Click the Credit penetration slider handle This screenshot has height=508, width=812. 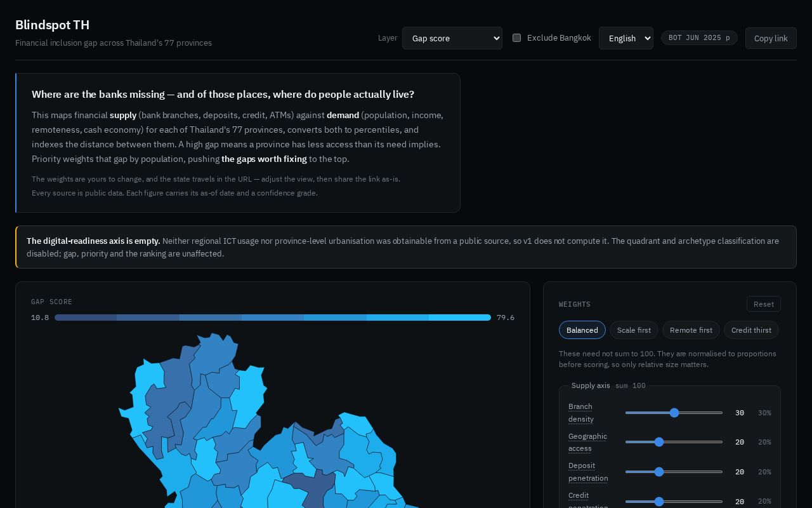pyautogui.click(x=659, y=502)
